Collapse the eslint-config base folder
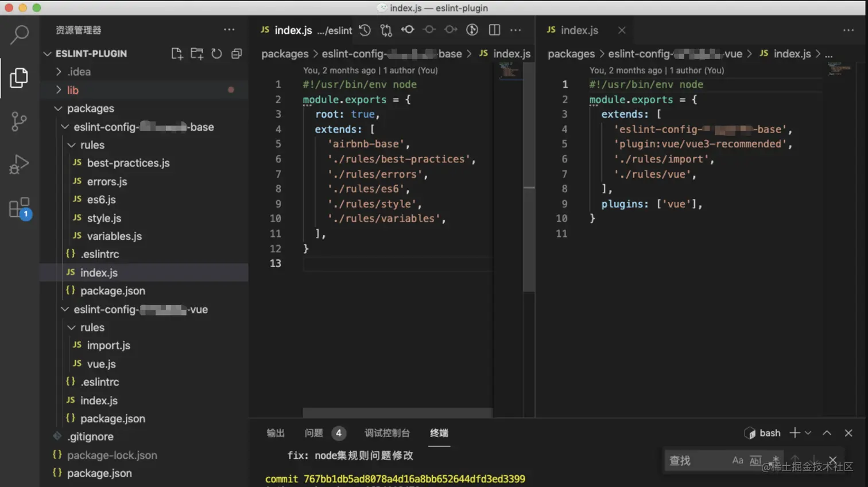Image resolution: width=868 pixels, height=487 pixels. coord(65,127)
